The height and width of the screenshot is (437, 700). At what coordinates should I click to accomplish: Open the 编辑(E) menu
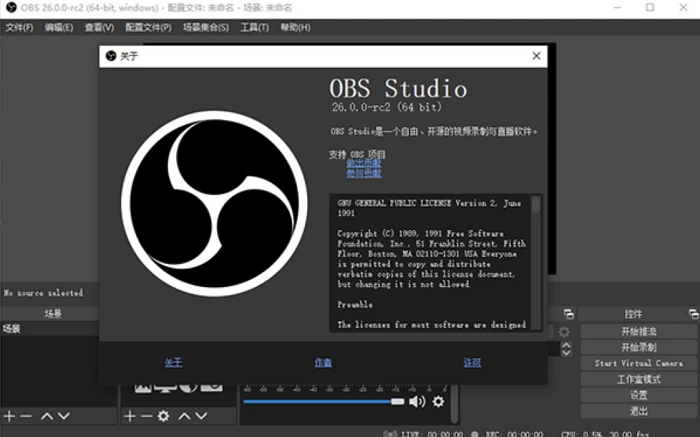59,28
